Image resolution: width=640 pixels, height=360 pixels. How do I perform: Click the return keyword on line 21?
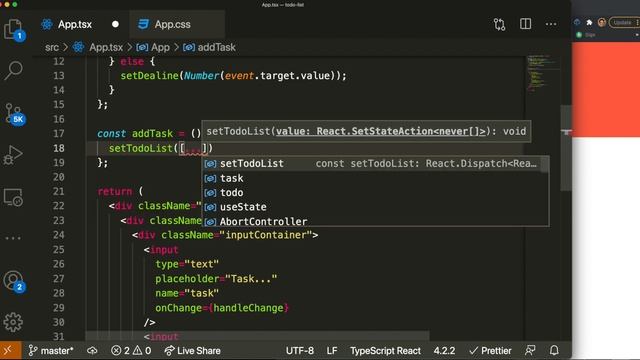point(115,191)
